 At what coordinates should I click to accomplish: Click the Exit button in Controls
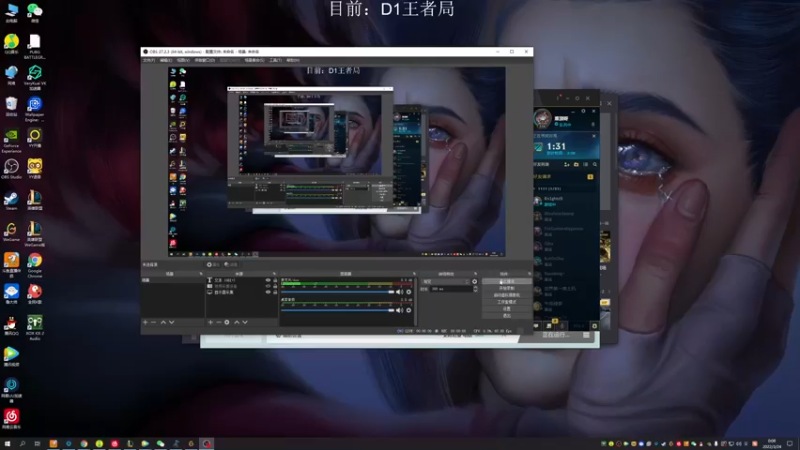507,316
